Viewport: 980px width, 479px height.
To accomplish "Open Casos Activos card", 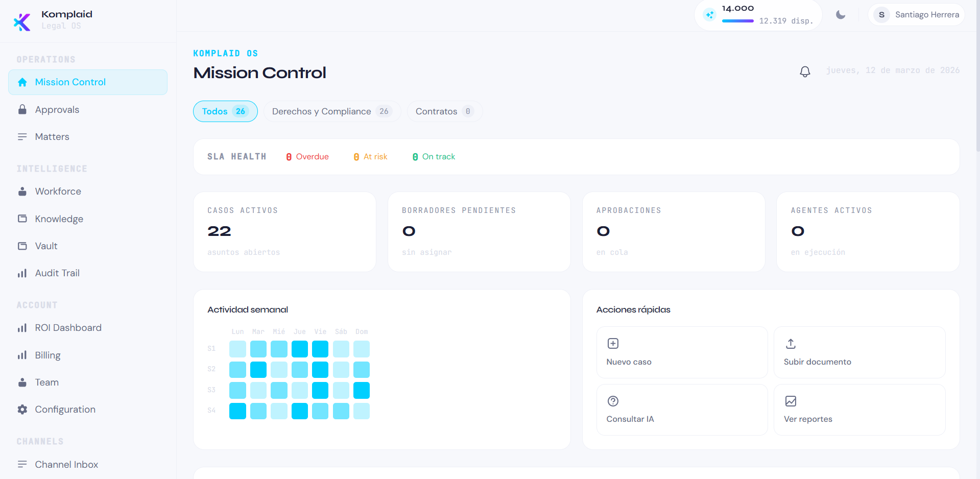I will (x=284, y=232).
